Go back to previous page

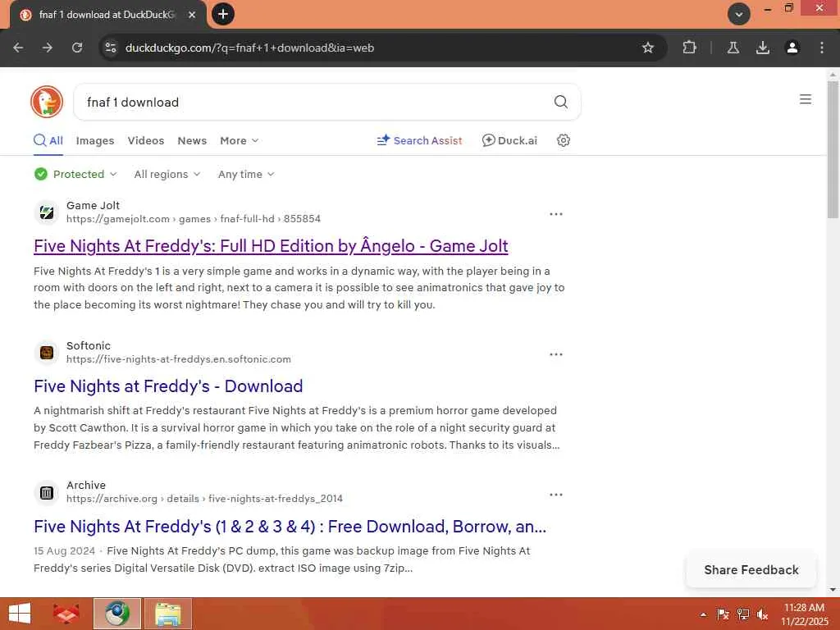point(18,48)
